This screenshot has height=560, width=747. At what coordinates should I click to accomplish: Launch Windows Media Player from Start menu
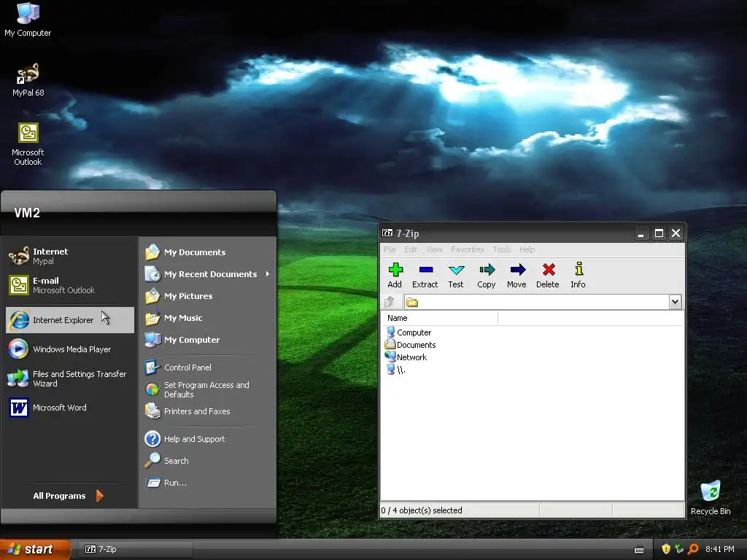click(70, 349)
